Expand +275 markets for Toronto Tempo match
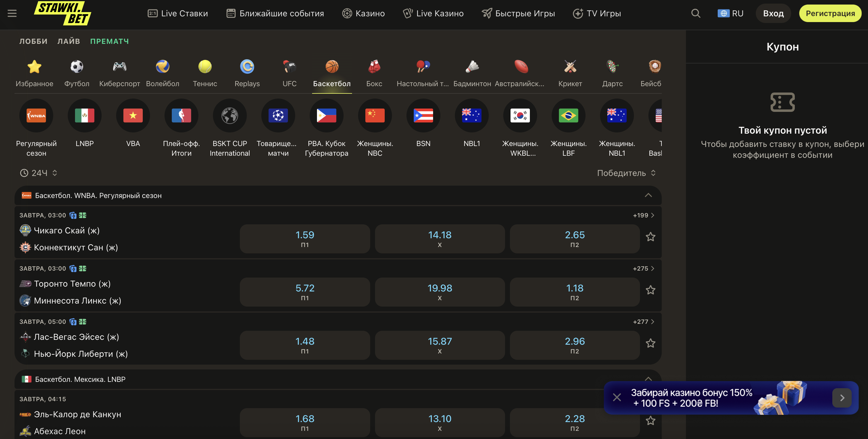This screenshot has width=868, height=439. 643,268
